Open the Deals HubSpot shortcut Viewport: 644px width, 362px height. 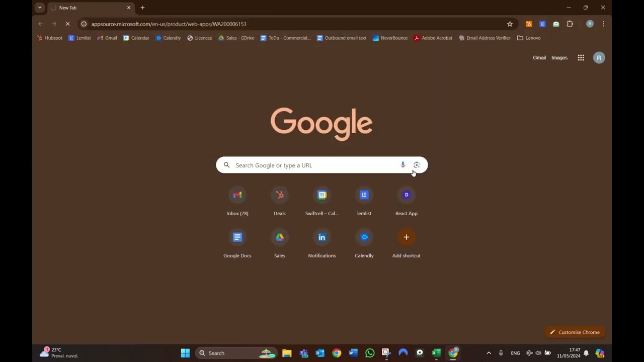(x=280, y=202)
